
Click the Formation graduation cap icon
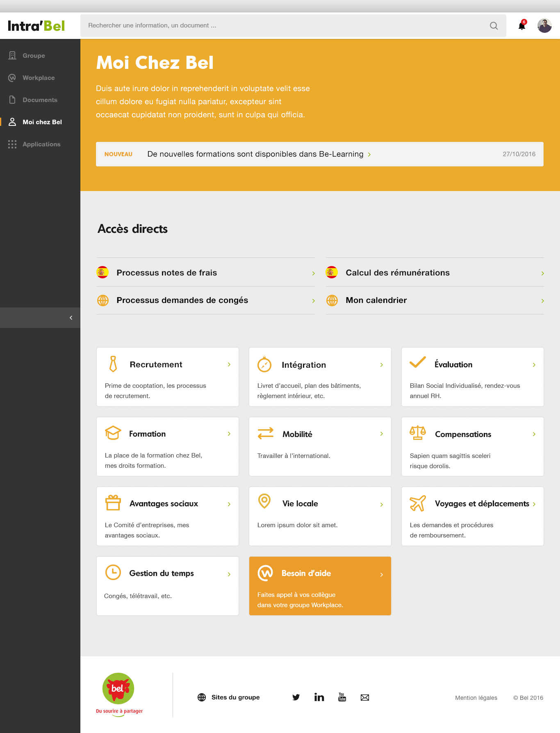[x=113, y=433]
